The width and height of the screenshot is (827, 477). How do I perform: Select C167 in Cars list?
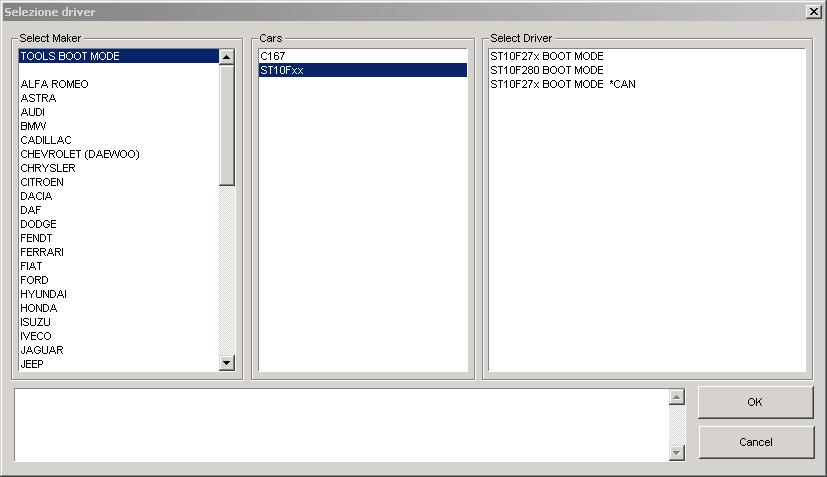[x=363, y=56]
